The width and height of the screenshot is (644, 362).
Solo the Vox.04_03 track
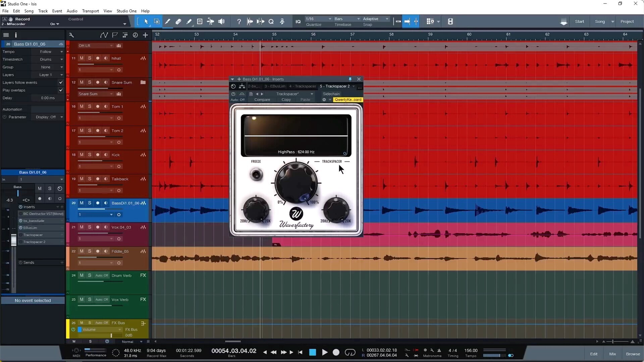90,227
